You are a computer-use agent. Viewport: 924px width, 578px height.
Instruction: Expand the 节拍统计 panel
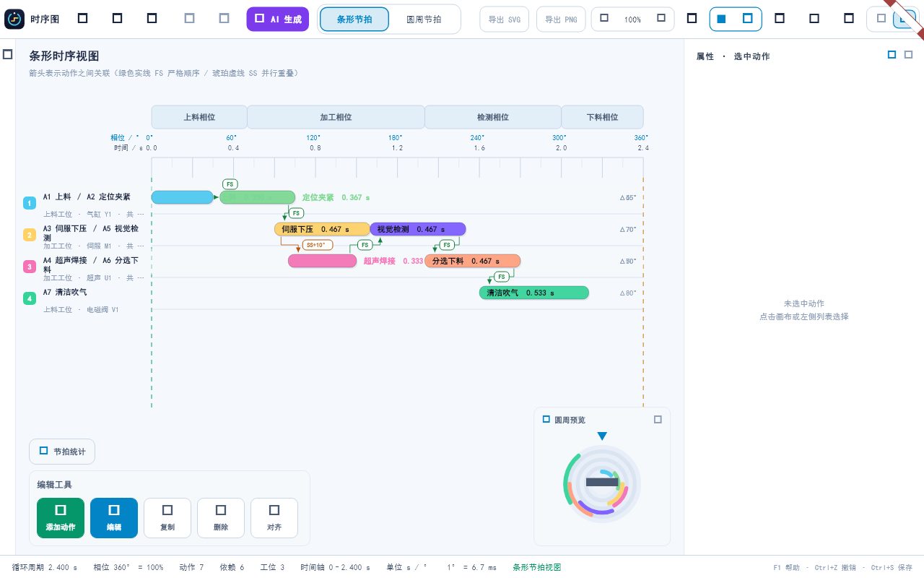coord(62,452)
